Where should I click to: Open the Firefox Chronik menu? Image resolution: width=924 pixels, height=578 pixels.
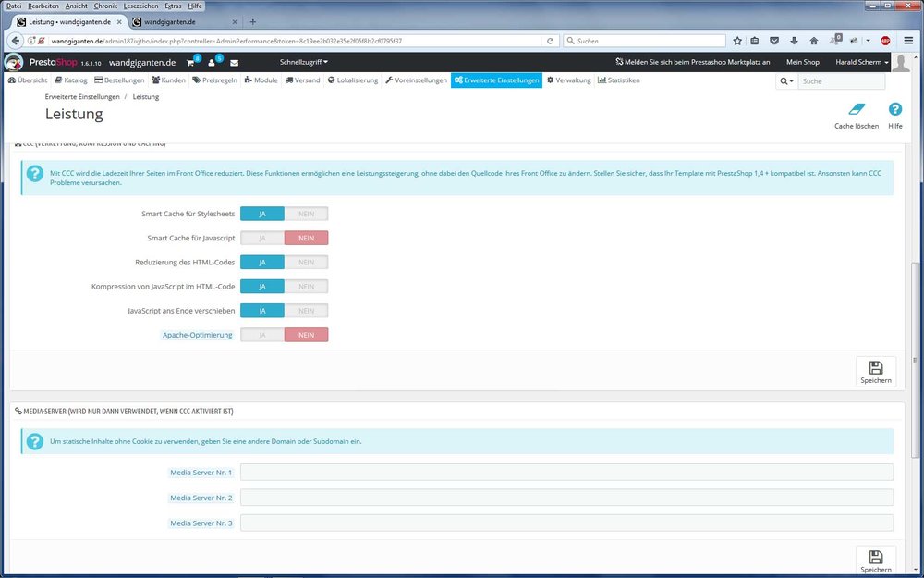point(105,6)
